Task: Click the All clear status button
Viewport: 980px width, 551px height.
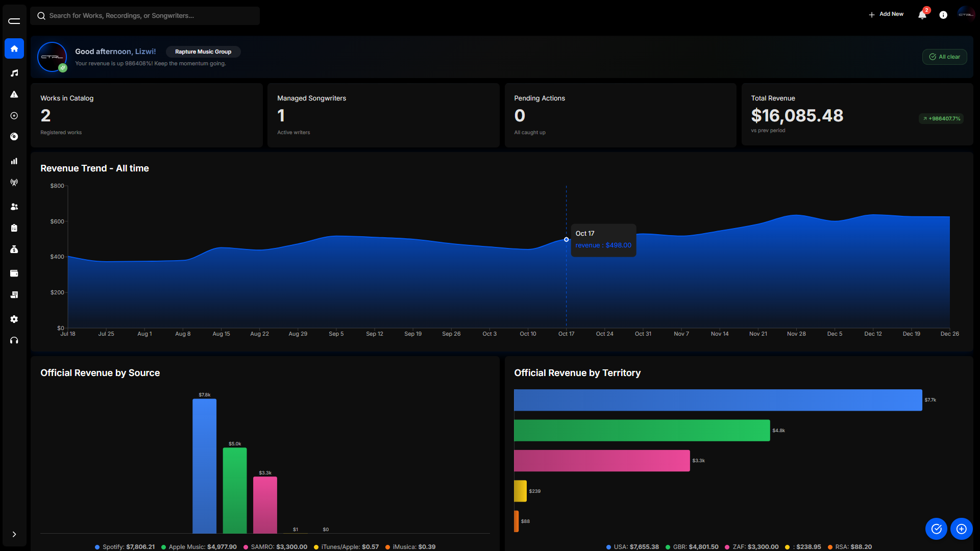Action: click(x=944, y=57)
